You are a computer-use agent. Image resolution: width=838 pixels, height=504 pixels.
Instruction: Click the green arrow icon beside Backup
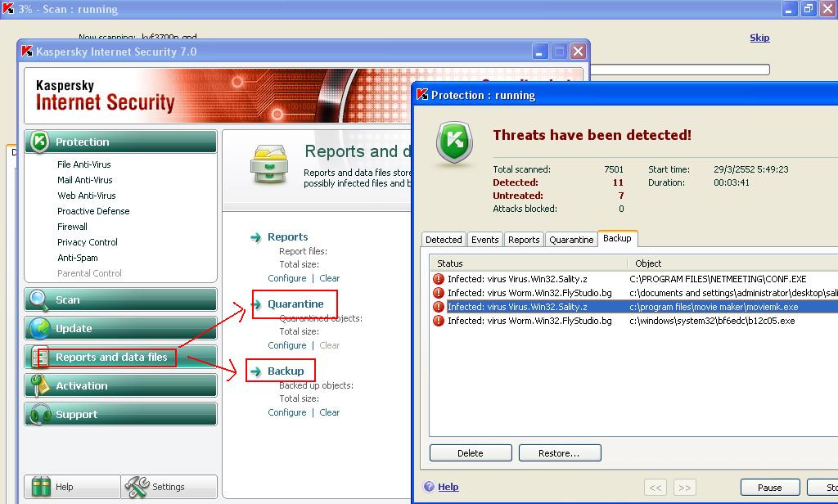[256, 371]
